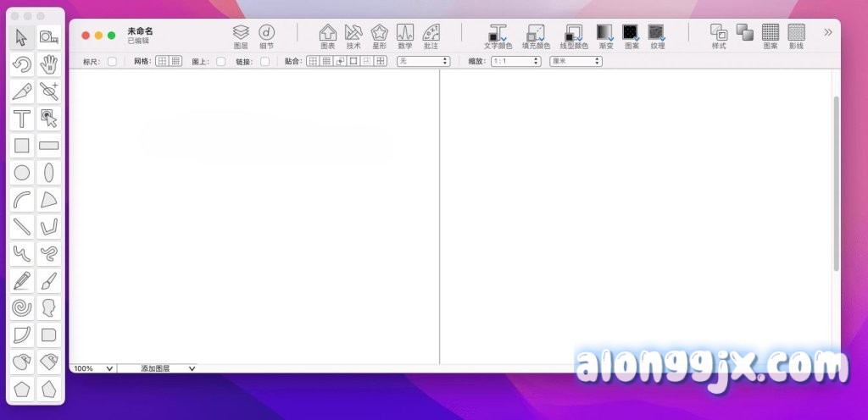Click the 影线 hatching icon
This screenshot has width=868, height=420.
pos(796,36)
